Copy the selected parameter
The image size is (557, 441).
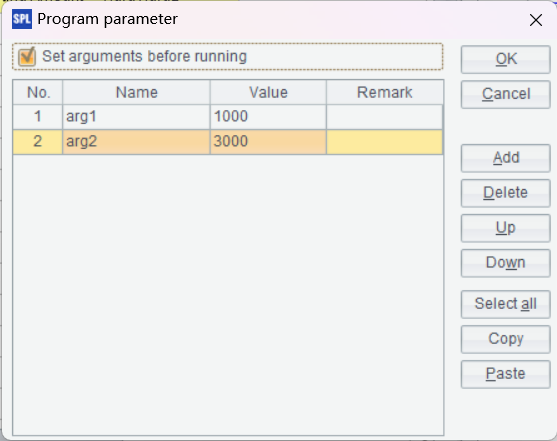pyautogui.click(x=505, y=339)
